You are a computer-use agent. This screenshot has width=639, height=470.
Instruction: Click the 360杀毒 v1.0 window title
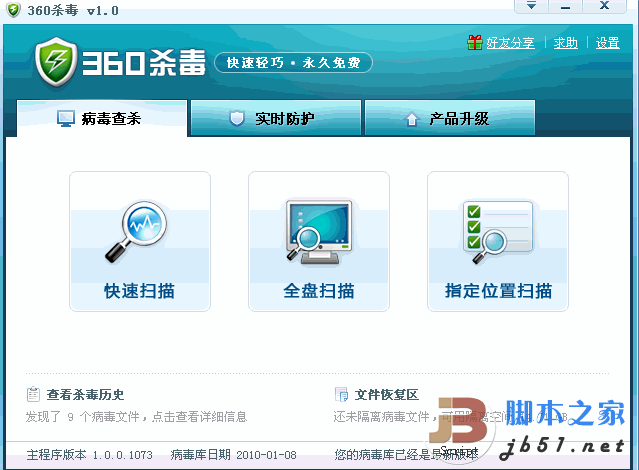pos(73,11)
